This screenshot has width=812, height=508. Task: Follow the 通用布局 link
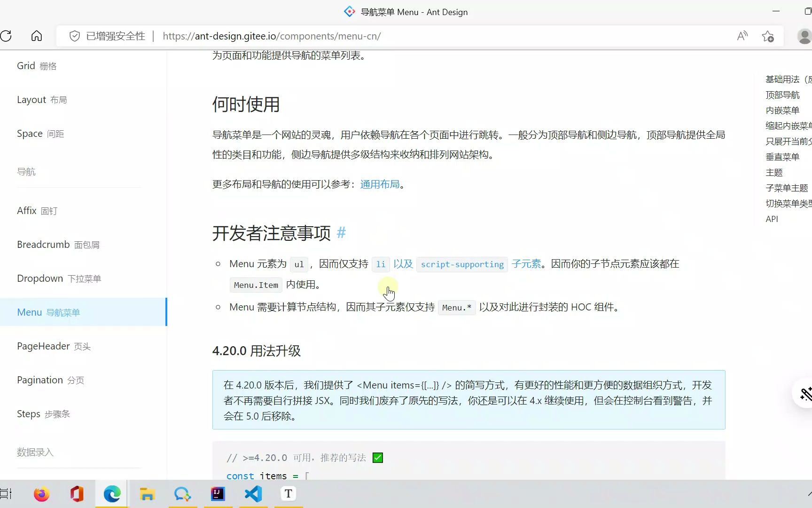[x=380, y=184]
